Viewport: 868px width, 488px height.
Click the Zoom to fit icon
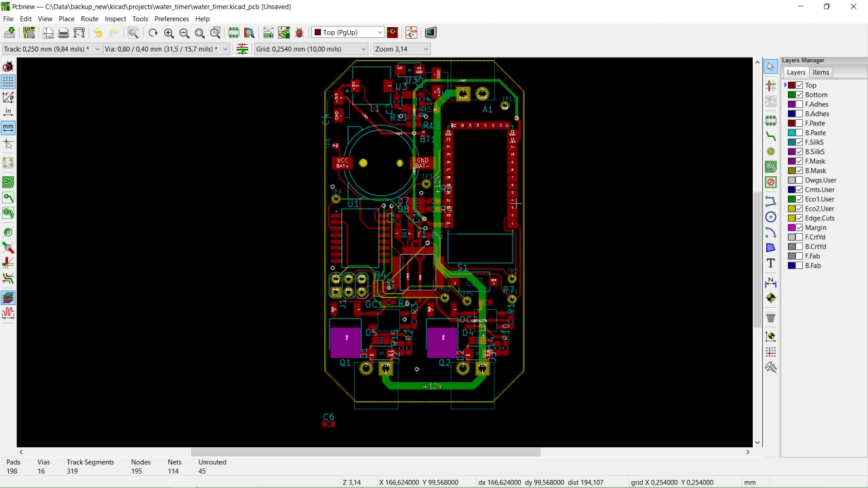pos(200,33)
